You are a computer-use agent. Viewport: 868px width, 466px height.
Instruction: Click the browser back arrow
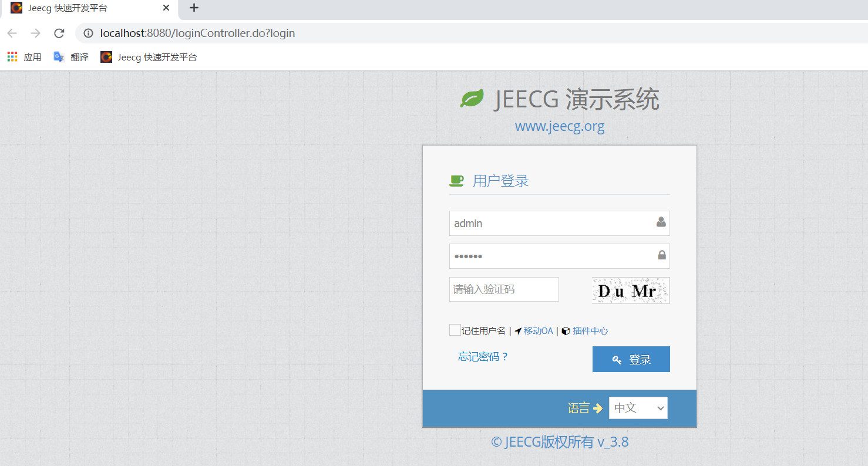coord(12,33)
